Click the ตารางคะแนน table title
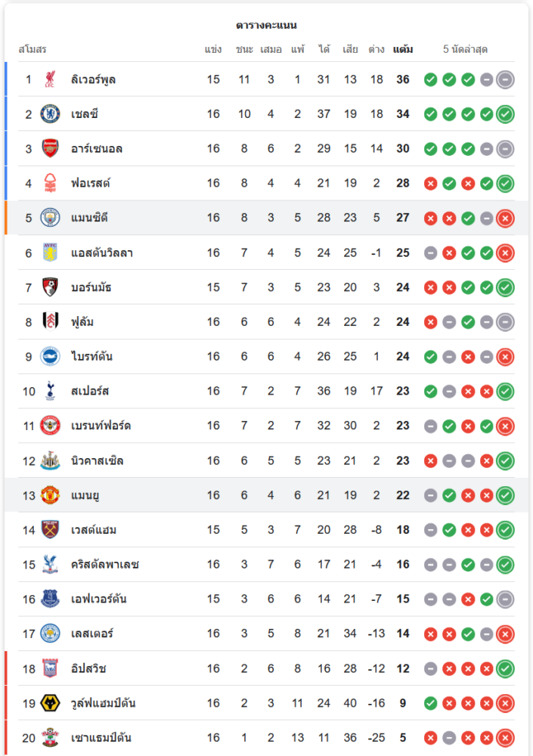 point(266,25)
